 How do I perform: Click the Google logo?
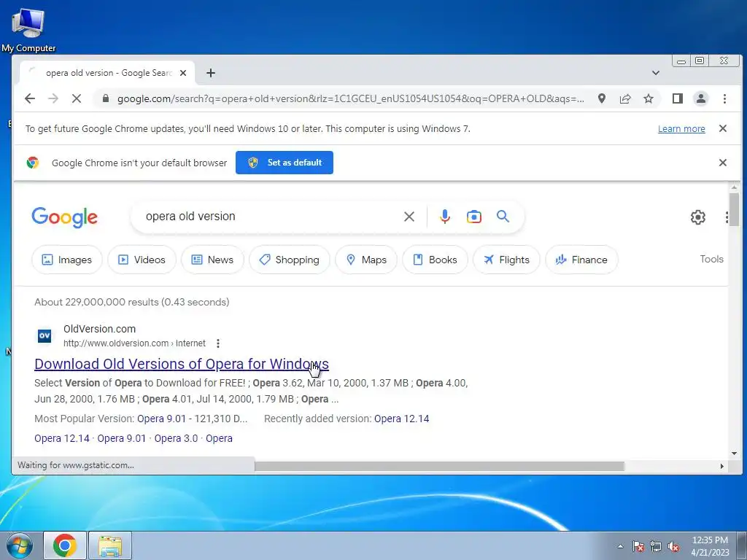pos(64,217)
